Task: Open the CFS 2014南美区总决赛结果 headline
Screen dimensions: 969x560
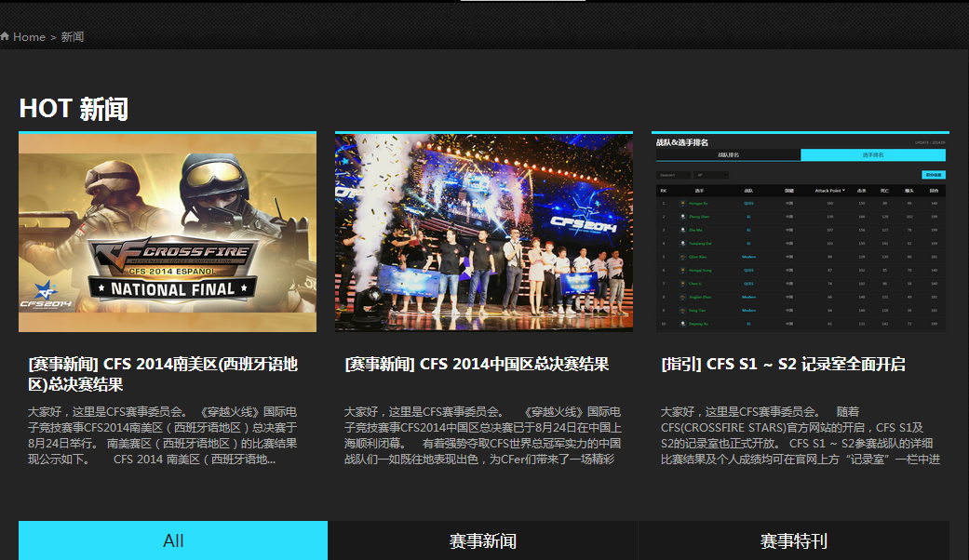Action: [x=163, y=374]
